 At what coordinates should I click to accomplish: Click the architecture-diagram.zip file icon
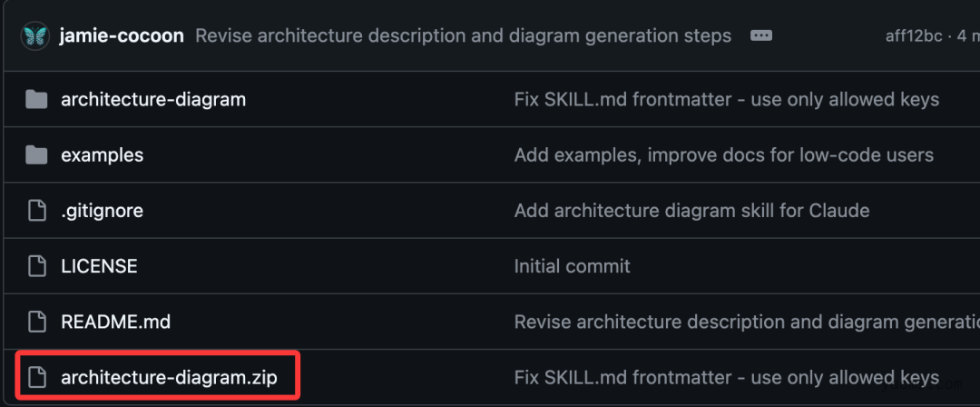(36, 376)
